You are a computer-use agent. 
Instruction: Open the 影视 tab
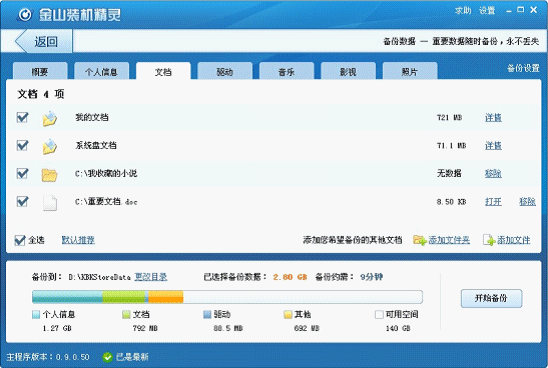pyautogui.click(x=348, y=71)
